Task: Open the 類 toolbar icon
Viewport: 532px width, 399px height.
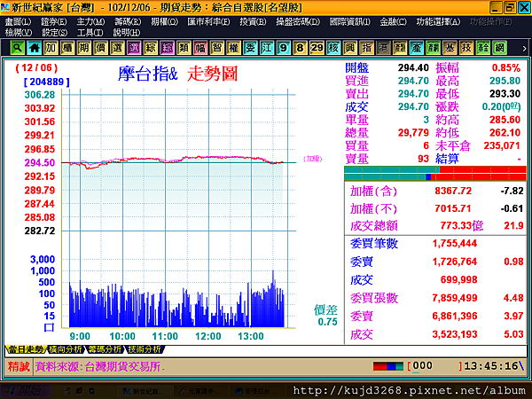Action: (184, 48)
